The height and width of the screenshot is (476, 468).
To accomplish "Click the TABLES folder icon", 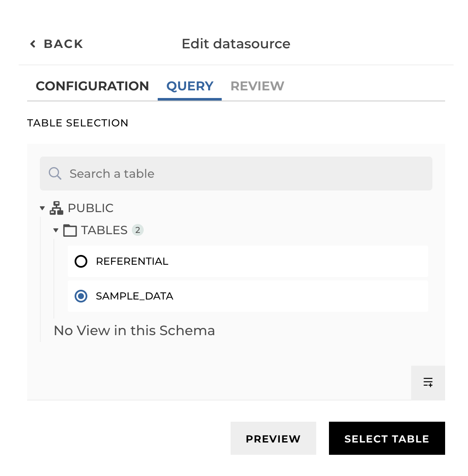I will 70,230.
